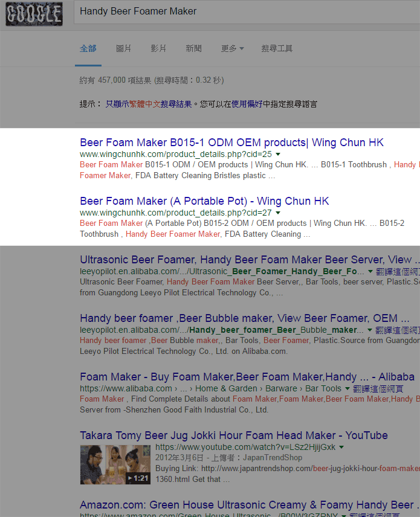The width and height of the screenshot is (420, 517).
Task: Switch to the 影片 tab
Action: pyautogui.click(x=158, y=48)
